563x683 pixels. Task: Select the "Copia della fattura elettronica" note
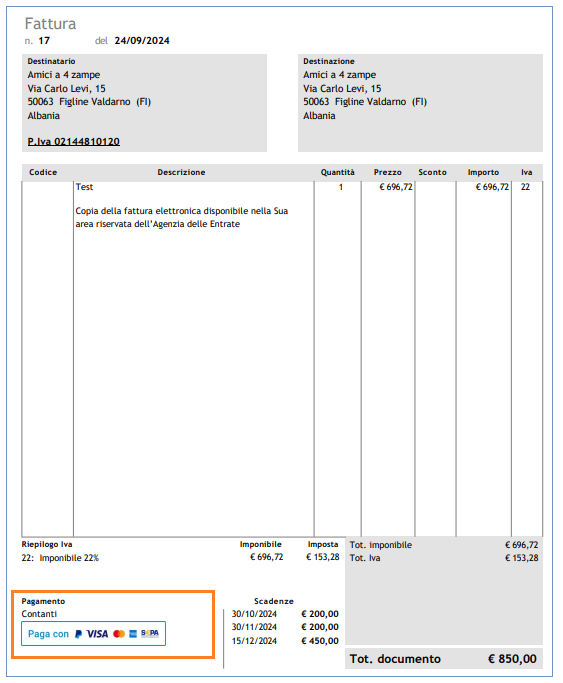tap(182, 217)
